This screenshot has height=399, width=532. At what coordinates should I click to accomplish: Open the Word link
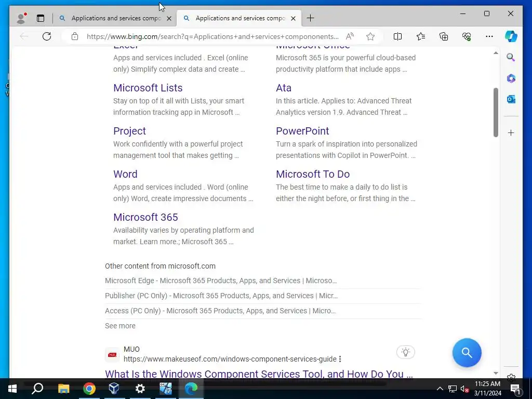pyautogui.click(x=125, y=174)
